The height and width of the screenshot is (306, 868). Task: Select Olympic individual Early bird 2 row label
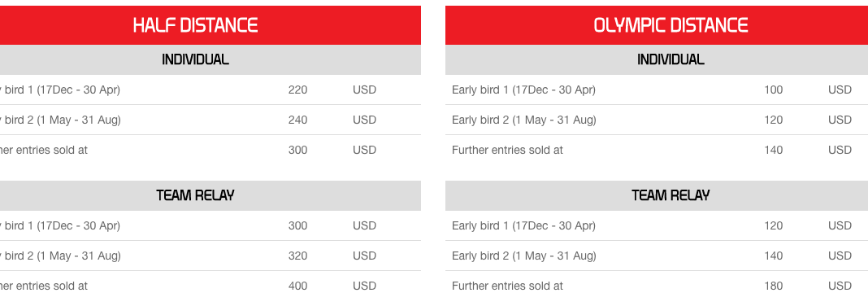[x=523, y=120]
